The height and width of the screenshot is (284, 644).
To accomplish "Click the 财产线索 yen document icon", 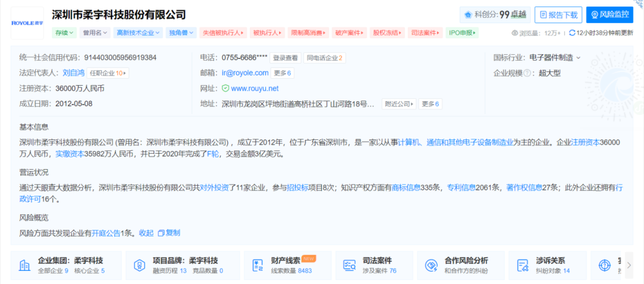I will pos(259,266).
